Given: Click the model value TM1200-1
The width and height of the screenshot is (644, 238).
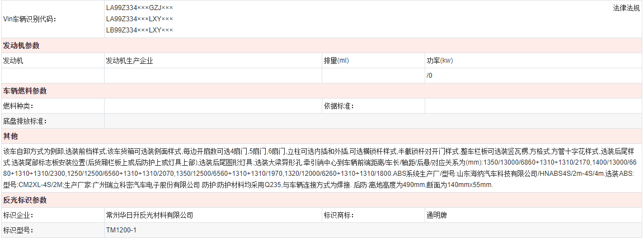Looking at the screenshot, I should (x=121, y=230).
